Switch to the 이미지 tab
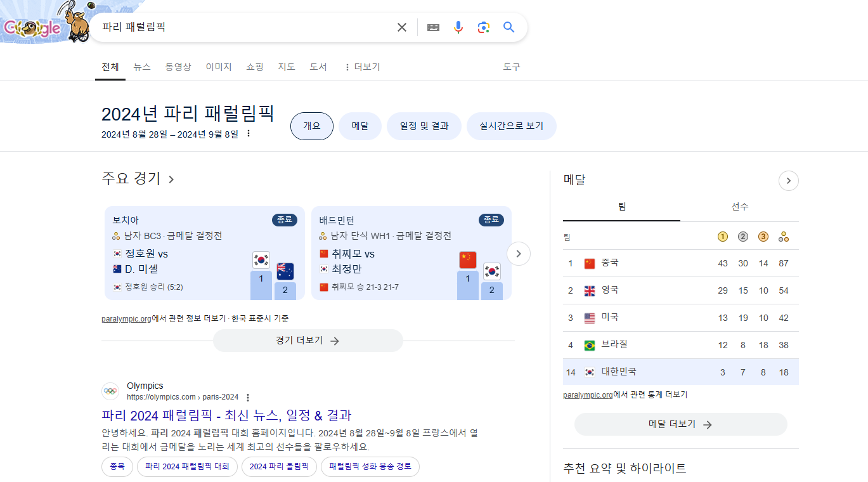 (x=219, y=67)
